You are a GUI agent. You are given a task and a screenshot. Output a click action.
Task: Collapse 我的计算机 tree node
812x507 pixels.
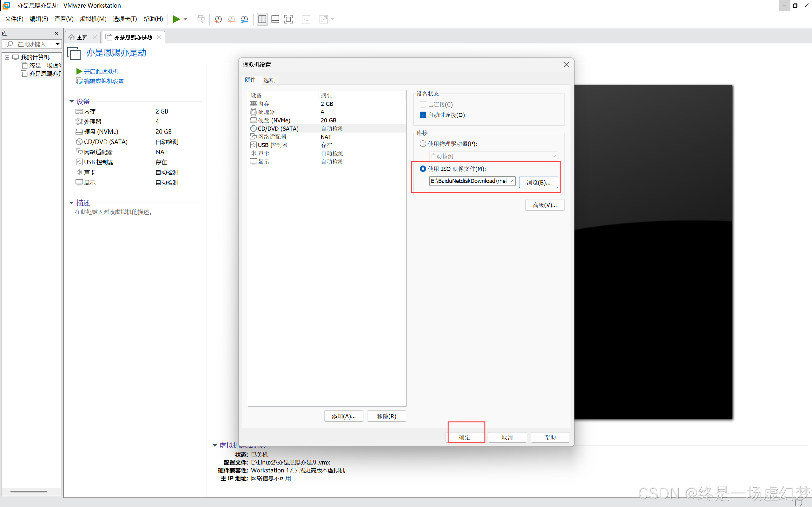pyautogui.click(x=7, y=57)
